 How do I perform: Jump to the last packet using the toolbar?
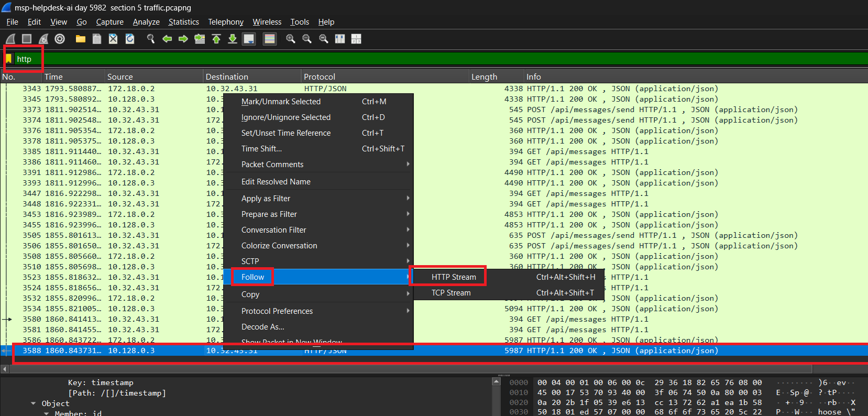[233, 39]
